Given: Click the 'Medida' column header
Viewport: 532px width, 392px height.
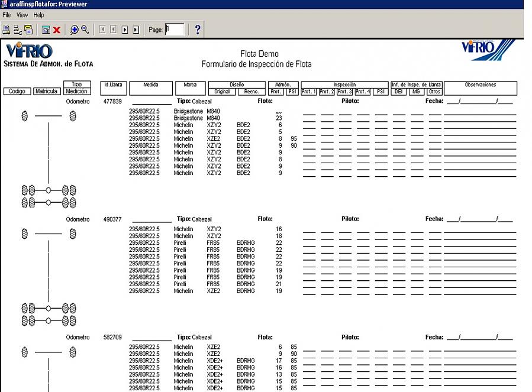Looking at the screenshot, I should [151, 88].
